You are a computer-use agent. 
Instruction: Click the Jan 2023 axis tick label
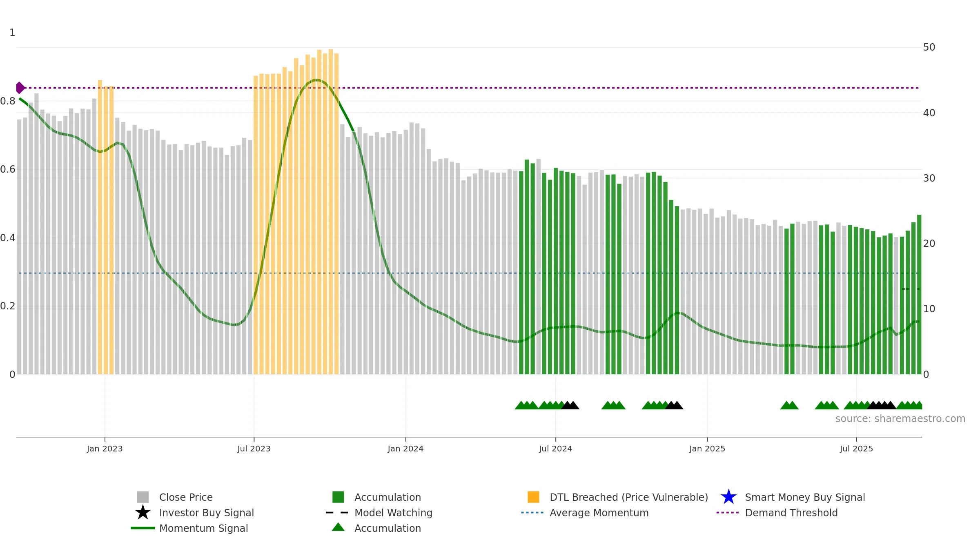105,449
